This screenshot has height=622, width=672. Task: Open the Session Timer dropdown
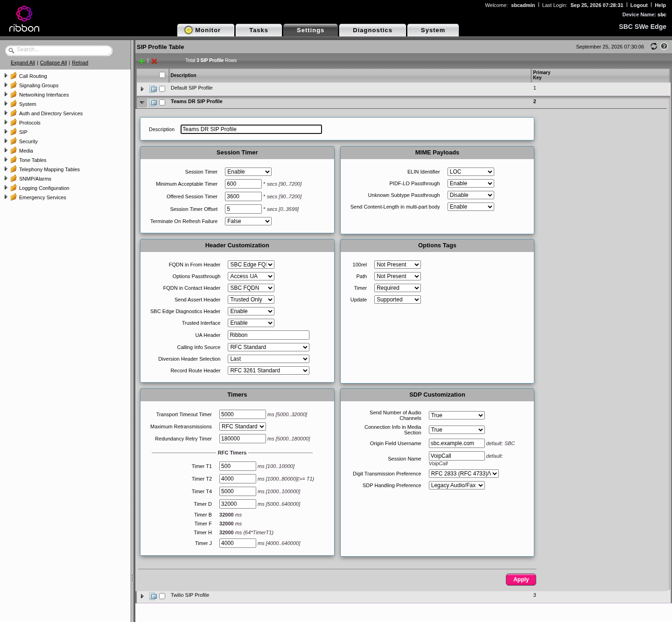pyautogui.click(x=248, y=172)
